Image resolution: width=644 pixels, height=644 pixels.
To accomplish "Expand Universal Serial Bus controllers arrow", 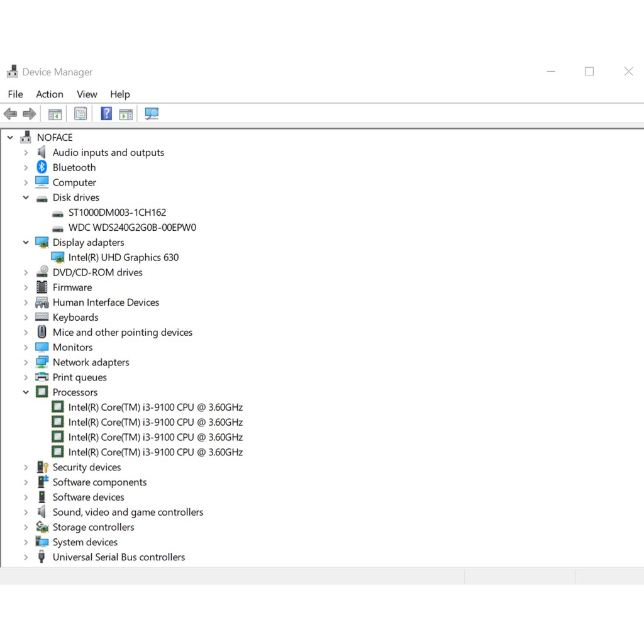I will (x=26, y=557).
